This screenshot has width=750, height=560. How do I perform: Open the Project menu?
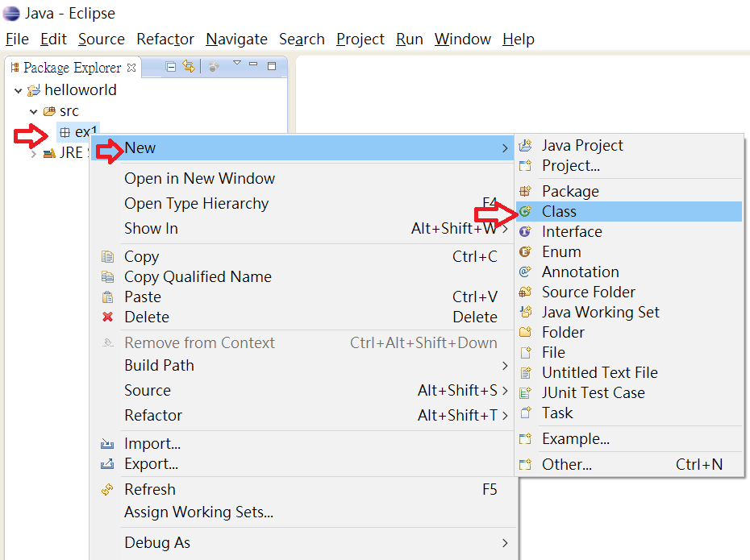360,39
